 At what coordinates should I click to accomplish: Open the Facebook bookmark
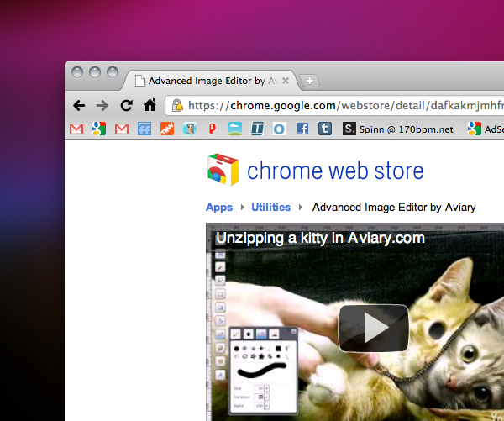tap(302, 129)
